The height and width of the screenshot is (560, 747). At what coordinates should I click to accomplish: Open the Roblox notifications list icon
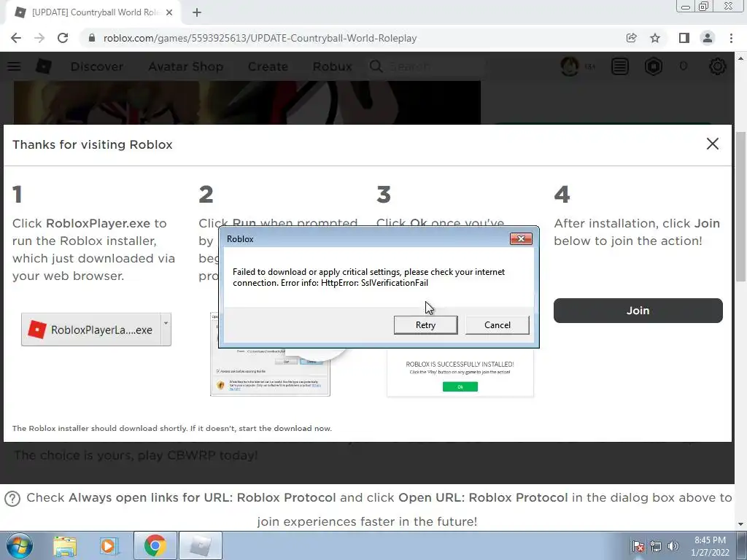(620, 66)
